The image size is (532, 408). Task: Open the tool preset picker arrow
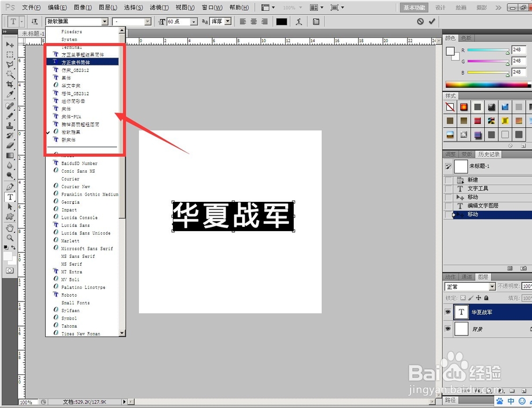21,21
